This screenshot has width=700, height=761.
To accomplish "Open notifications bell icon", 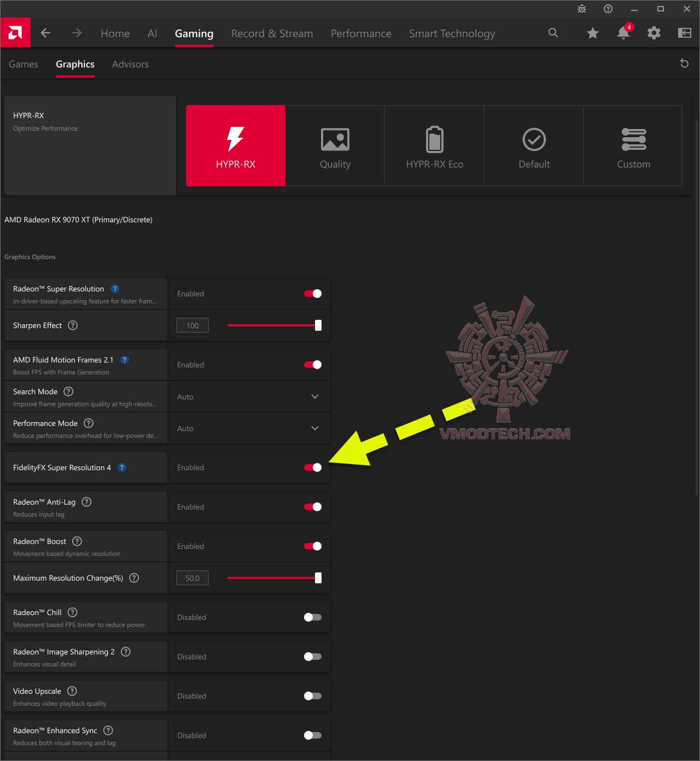I will click(x=623, y=32).
